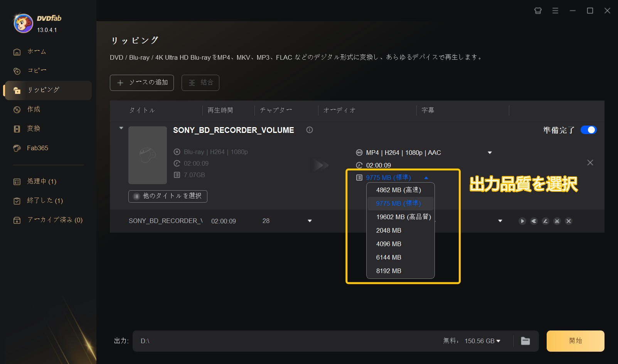Click the 変換 film icon

tap(17, 129)
